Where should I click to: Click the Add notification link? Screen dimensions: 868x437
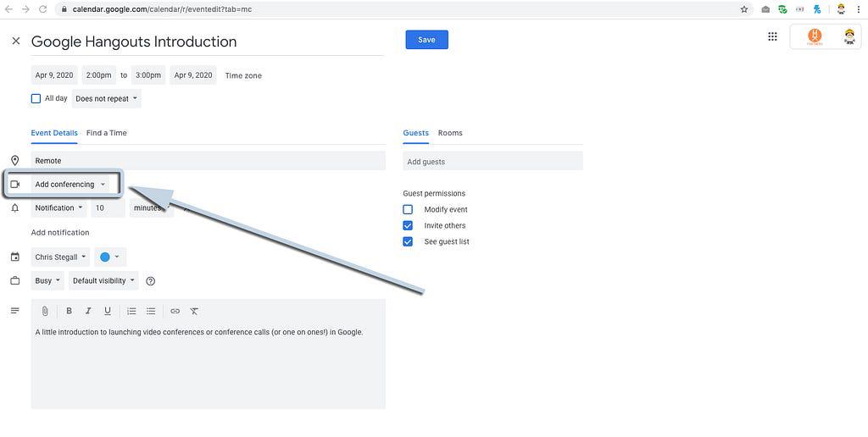[x=60, y=232]
